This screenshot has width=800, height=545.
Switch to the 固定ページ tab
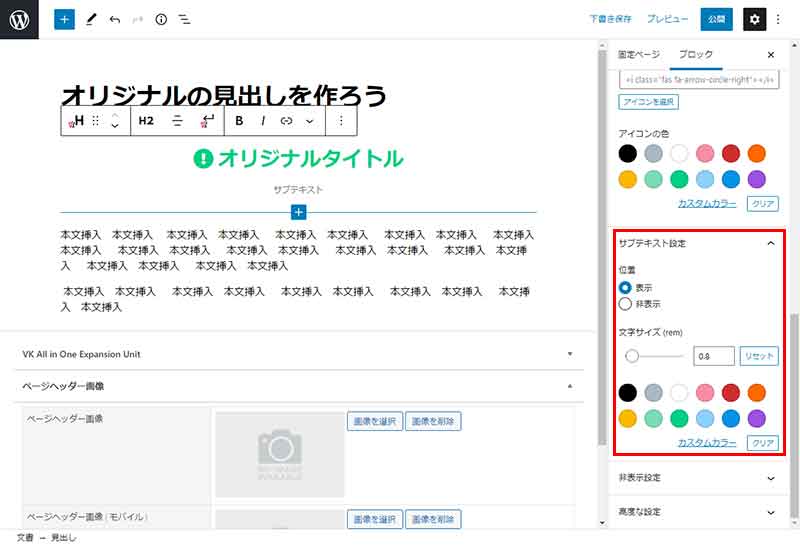click(639, 55)
